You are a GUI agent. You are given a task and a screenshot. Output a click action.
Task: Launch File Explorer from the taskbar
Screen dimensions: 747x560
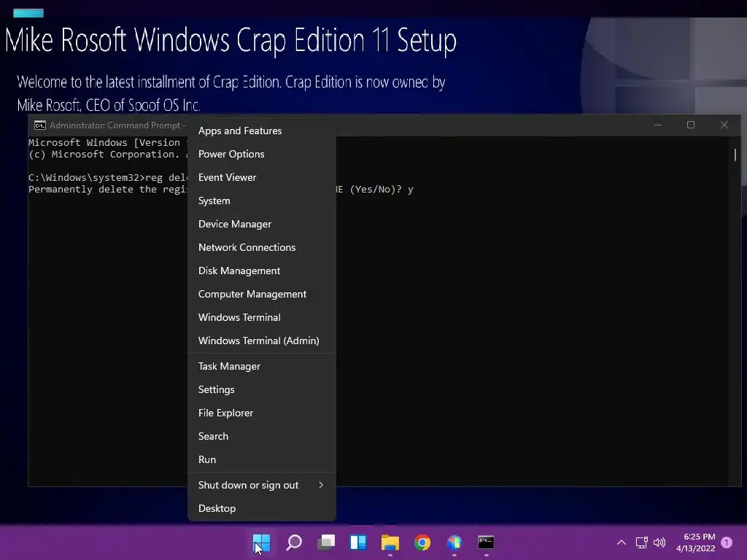click(390, 542)
